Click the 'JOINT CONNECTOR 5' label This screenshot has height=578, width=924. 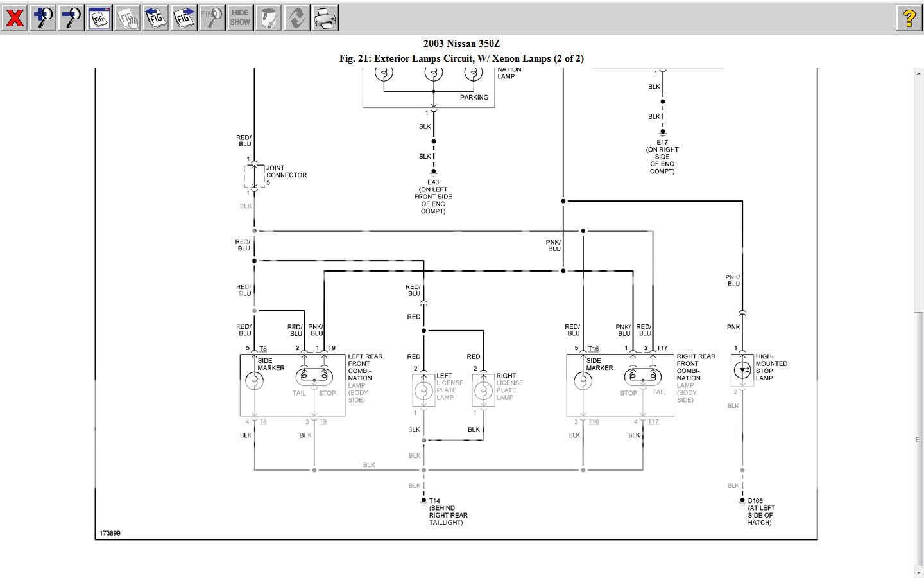pyautogui.click(x=286, y=175)
